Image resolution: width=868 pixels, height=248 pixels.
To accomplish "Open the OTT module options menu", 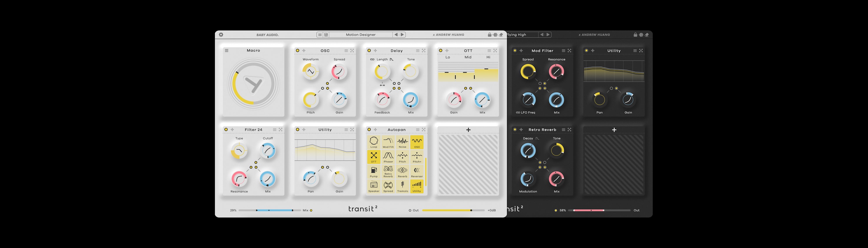I will coord(489,50).
